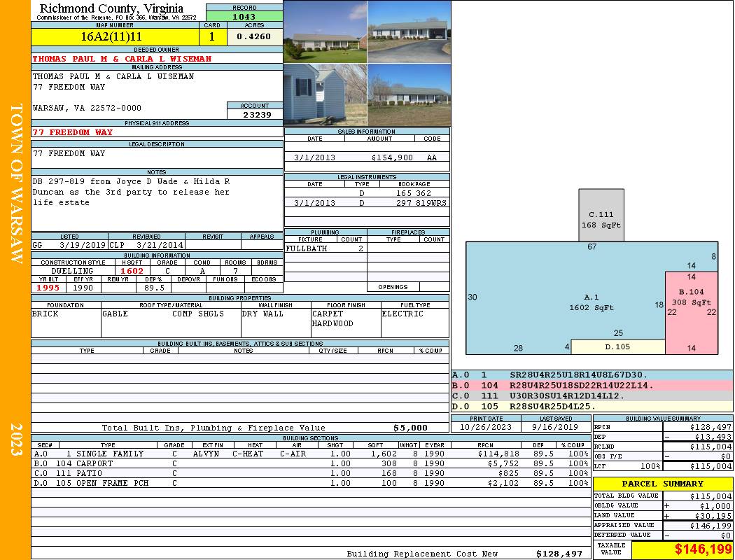Viewport: 735px width, 560px height.
Task: Select last saved date 9/16/2019
Action: tap(556, 427)
